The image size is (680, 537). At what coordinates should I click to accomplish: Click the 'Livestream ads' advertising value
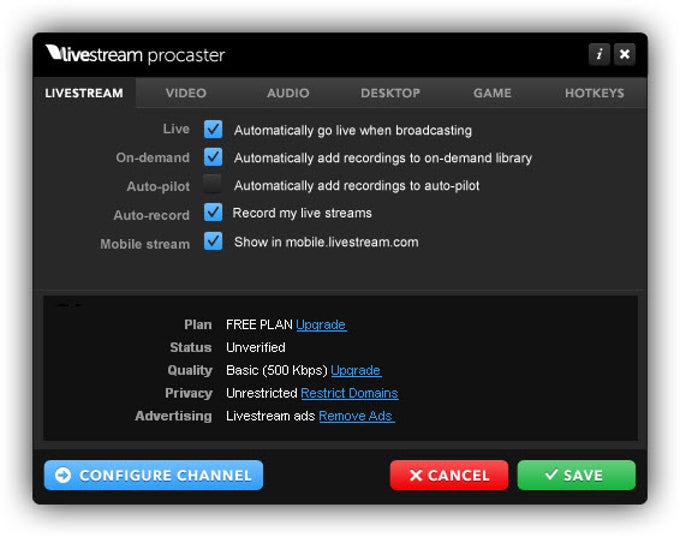click(x=271, y=416)
